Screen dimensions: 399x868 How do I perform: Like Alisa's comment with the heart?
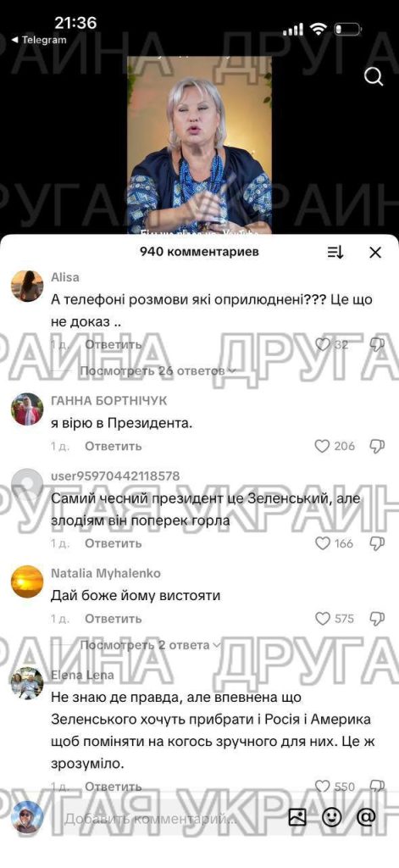coord(322,344)
